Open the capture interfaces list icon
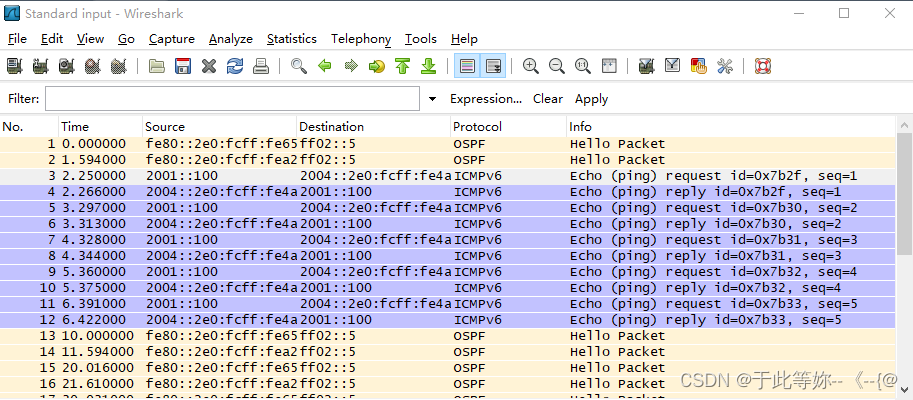Viewport: 913px width, 400px height. tap(15, 66)
